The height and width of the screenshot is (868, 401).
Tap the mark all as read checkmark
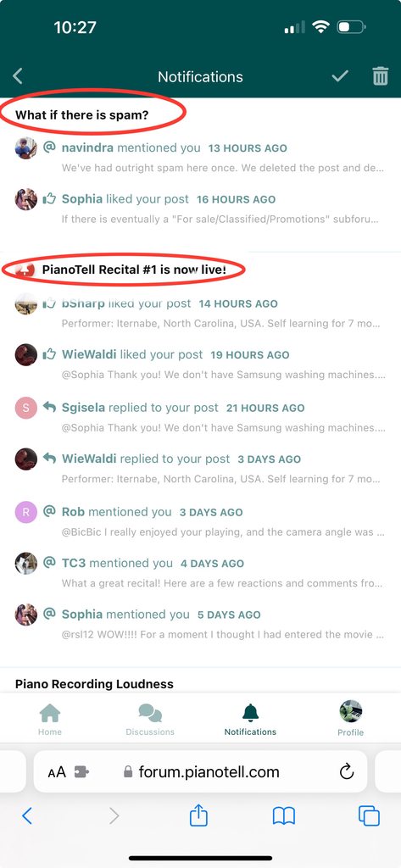point(340,75)
